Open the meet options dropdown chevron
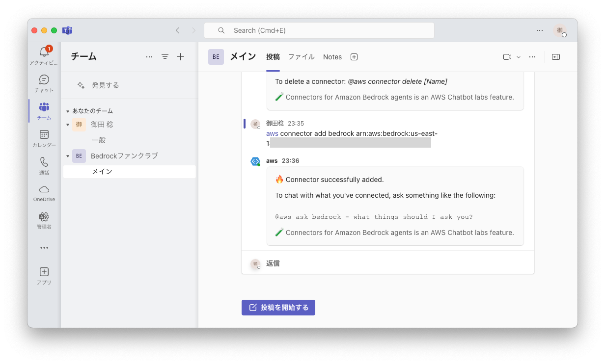Image resolution: width=605 pixels, height=364 pixels. 519,57
